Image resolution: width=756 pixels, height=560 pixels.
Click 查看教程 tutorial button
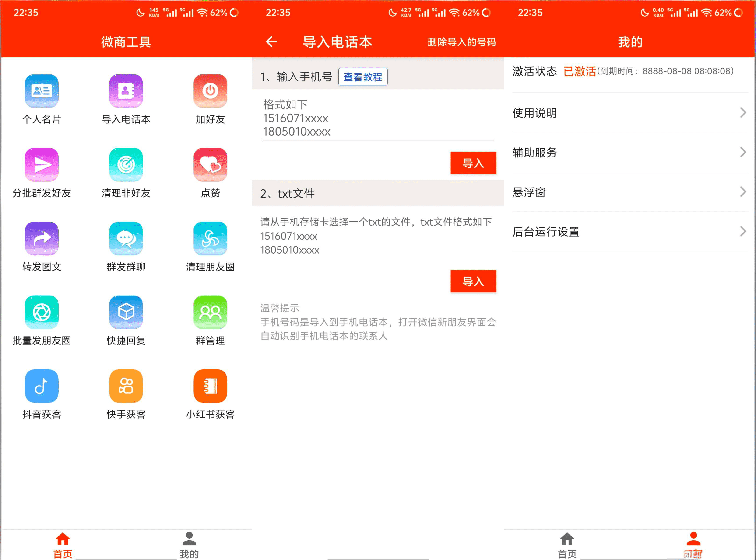tap(362, 77)
